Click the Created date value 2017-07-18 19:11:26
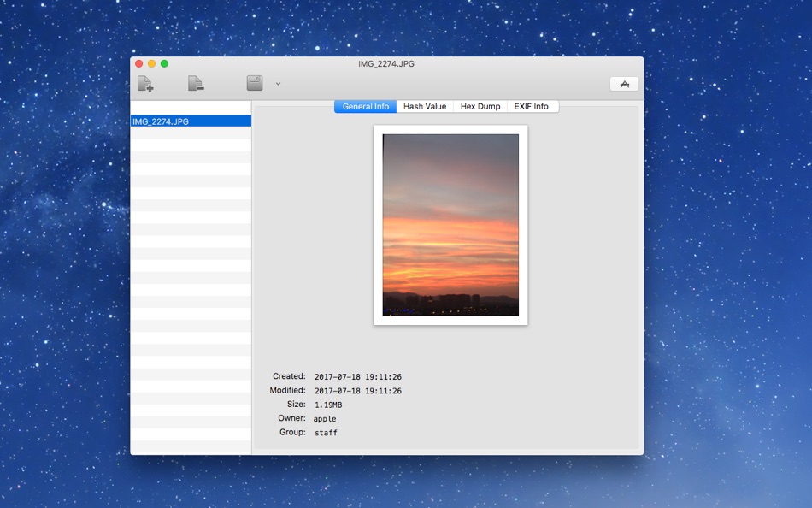Screen dimensions: 812x508 tap(358, 377)
